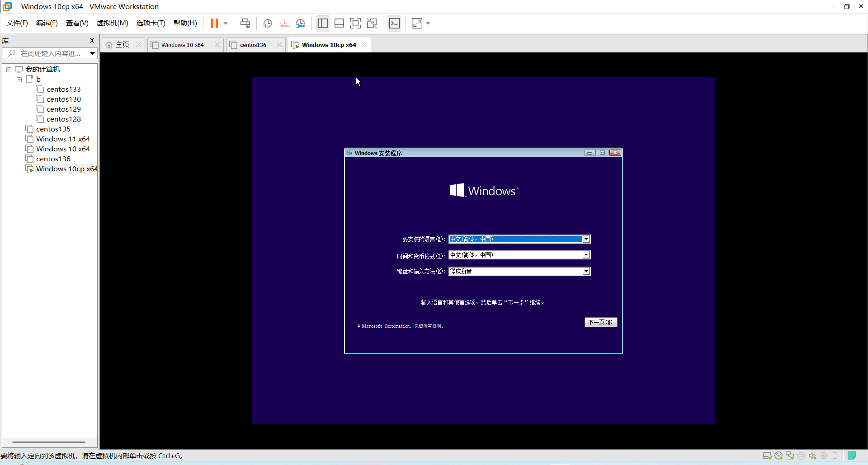Switch to the centos136 tab

(253, 45)
